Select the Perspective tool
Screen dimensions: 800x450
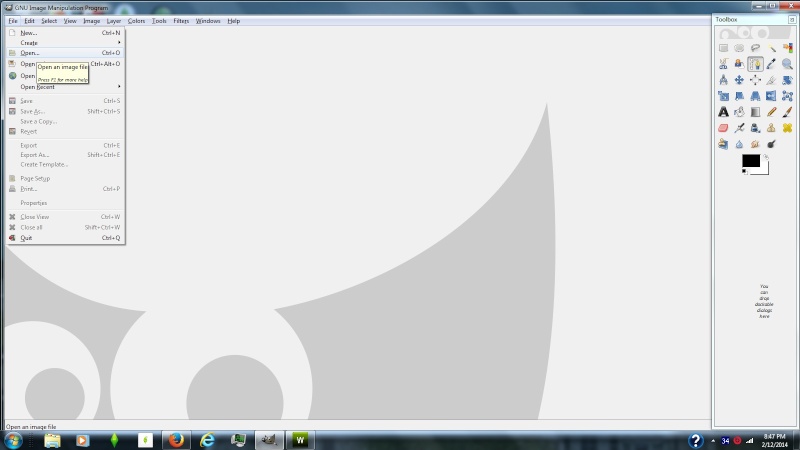[755, 96]
